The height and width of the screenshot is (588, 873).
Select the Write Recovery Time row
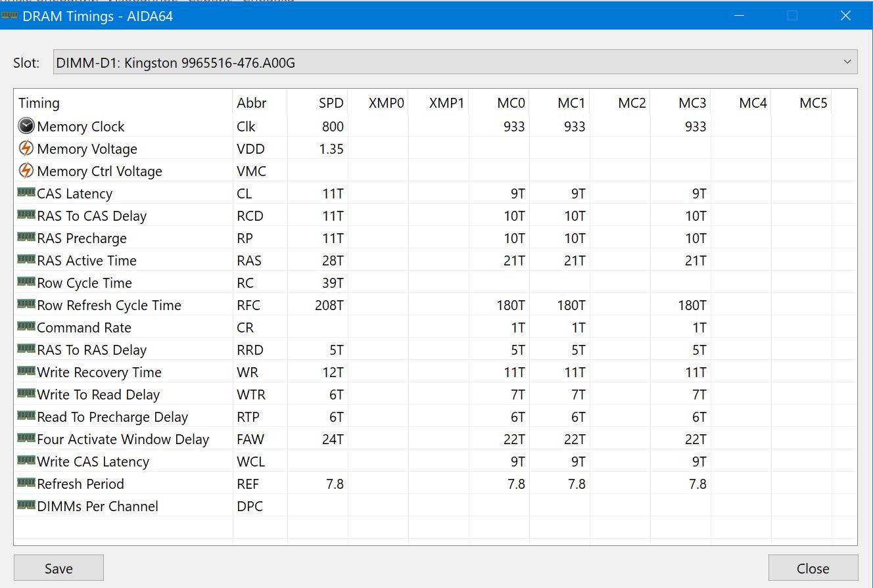click(99, 373)
